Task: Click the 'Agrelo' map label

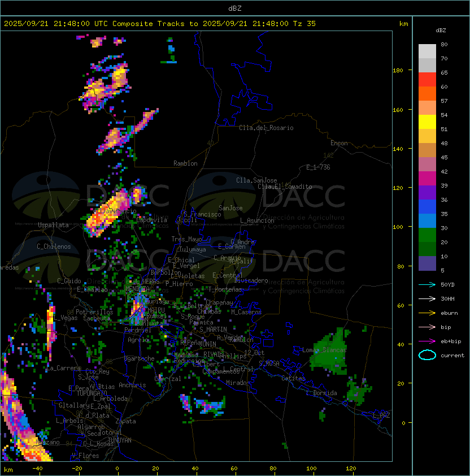Action: pyautogui.click(x=138, y=340)
